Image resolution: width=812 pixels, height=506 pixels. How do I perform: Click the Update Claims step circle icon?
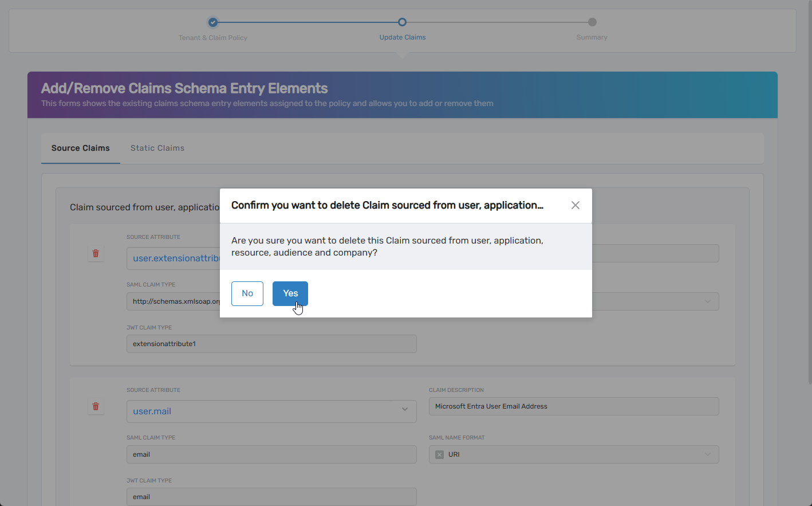tap(403, 22)
